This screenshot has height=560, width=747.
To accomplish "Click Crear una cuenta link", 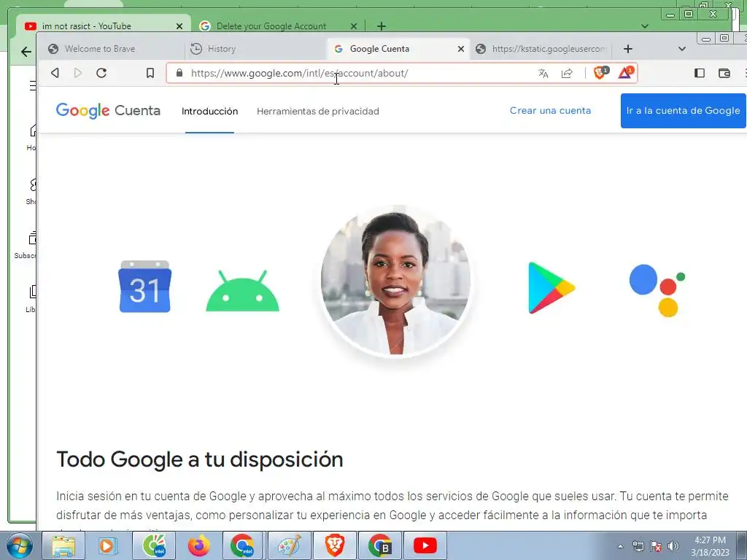I will pos(550,111).
